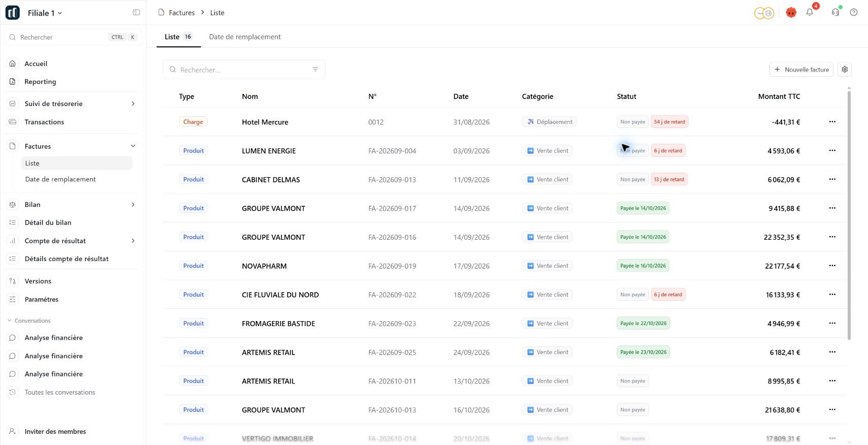Click the Statut column header
This screenshot has width=868, height=445.
pos(626,97)
